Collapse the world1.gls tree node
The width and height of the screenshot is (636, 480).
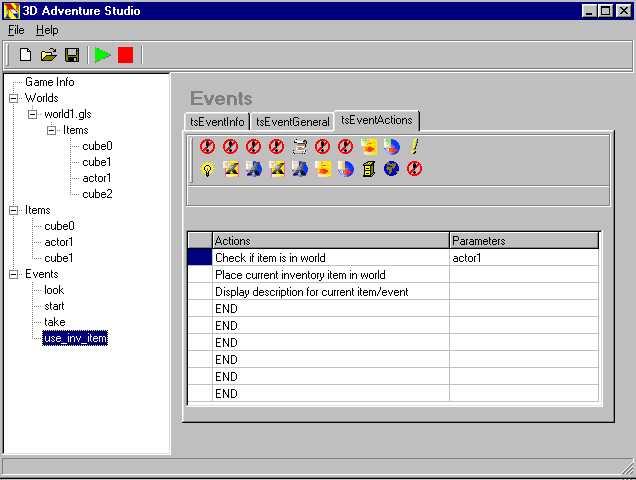click(x=33, y=114)
